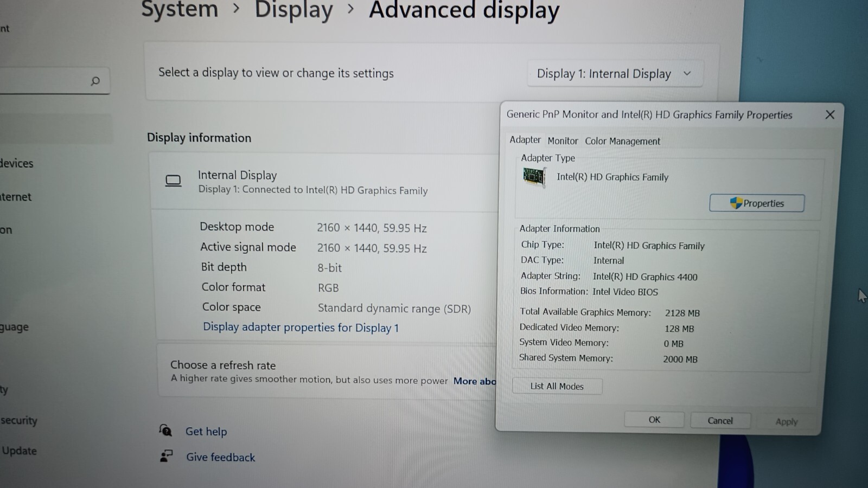This screenshot has width=868, height=488.
Task: Click the Internal Display heading in Display information
Action: coord(237,175)
